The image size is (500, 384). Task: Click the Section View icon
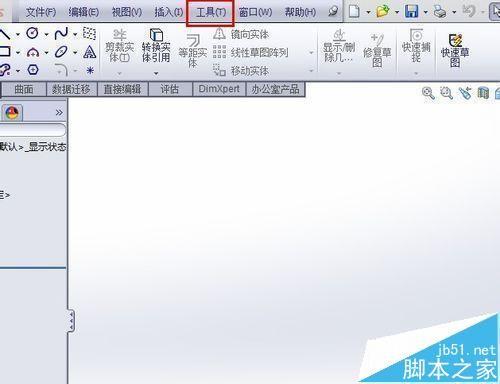click(483, 93)
